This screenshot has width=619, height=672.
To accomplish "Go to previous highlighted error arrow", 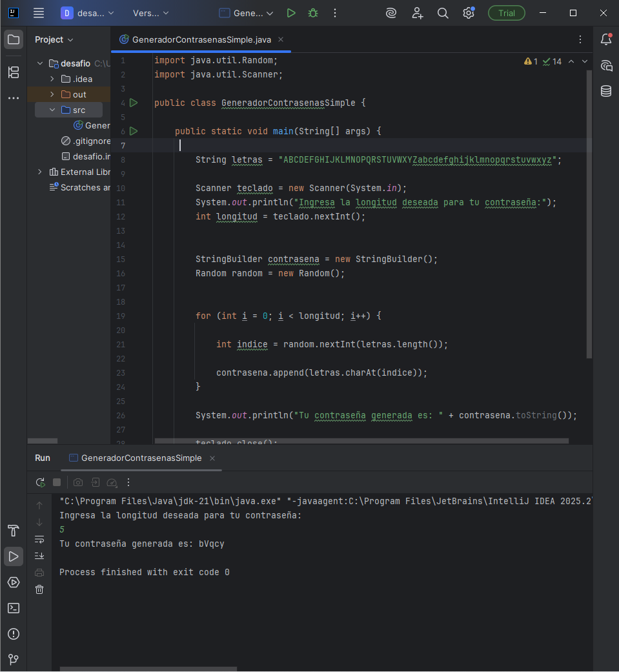I will click(571, 62).
